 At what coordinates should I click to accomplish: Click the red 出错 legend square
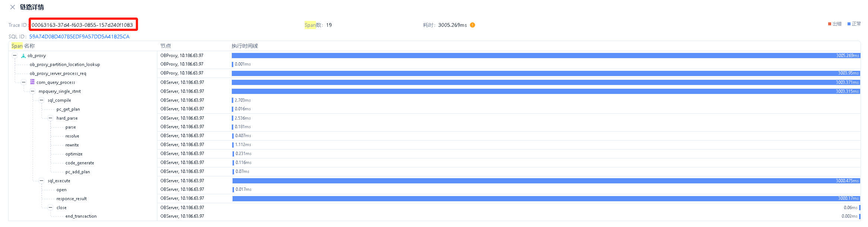829,24
